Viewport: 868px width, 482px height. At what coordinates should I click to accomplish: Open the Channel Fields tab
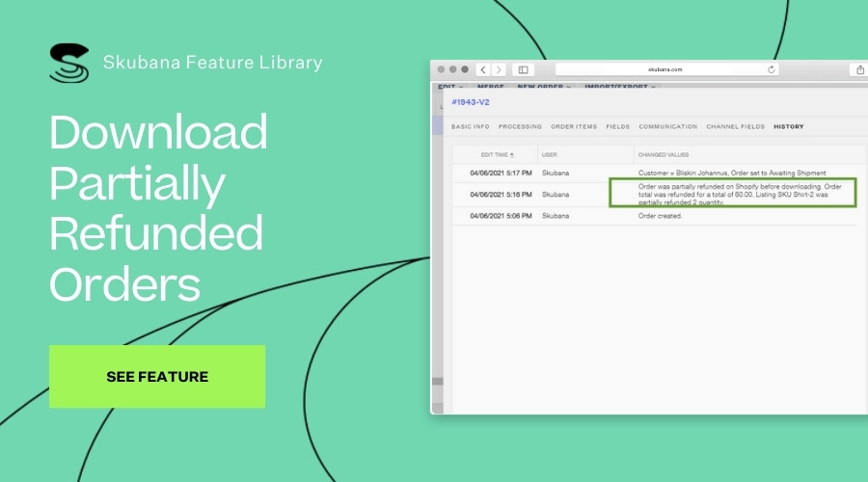(x=735, y=126)
